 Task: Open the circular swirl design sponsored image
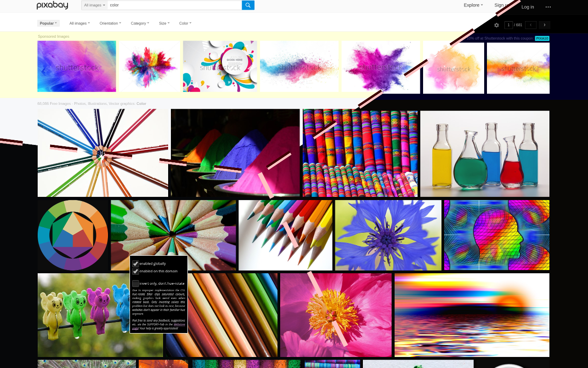pos(220,66)
